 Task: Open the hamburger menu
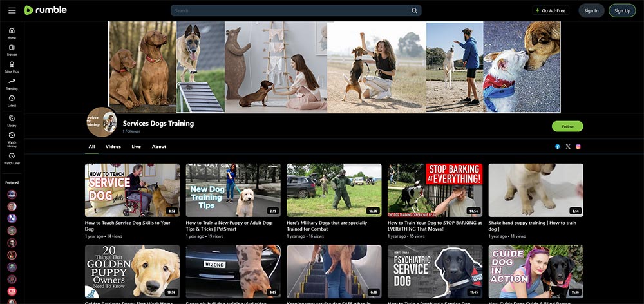pos(12,10)
